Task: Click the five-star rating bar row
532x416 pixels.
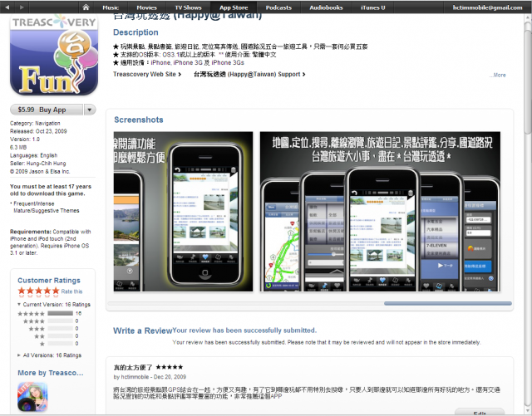Action: coord(50,313)
